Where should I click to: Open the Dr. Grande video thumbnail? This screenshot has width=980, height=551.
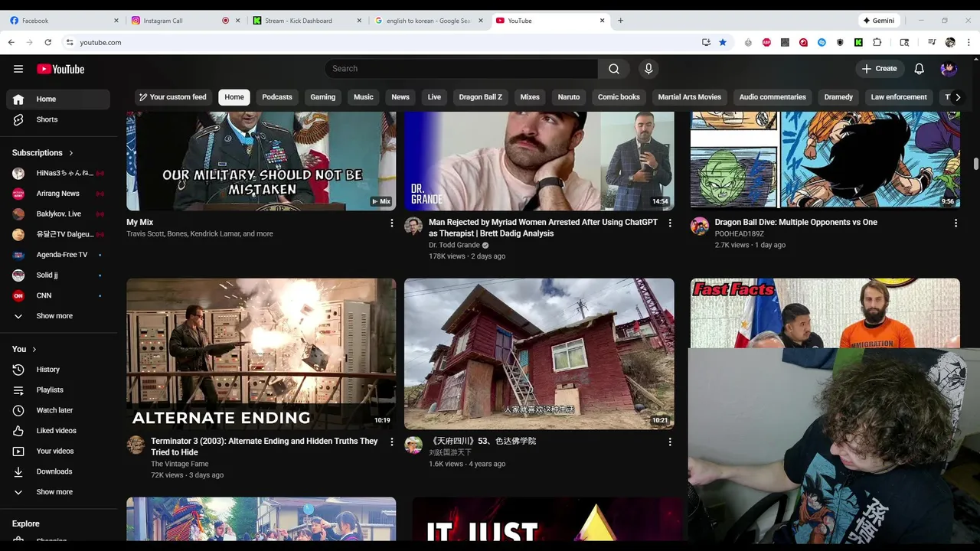pyautogui.click(x=539, y=161)
